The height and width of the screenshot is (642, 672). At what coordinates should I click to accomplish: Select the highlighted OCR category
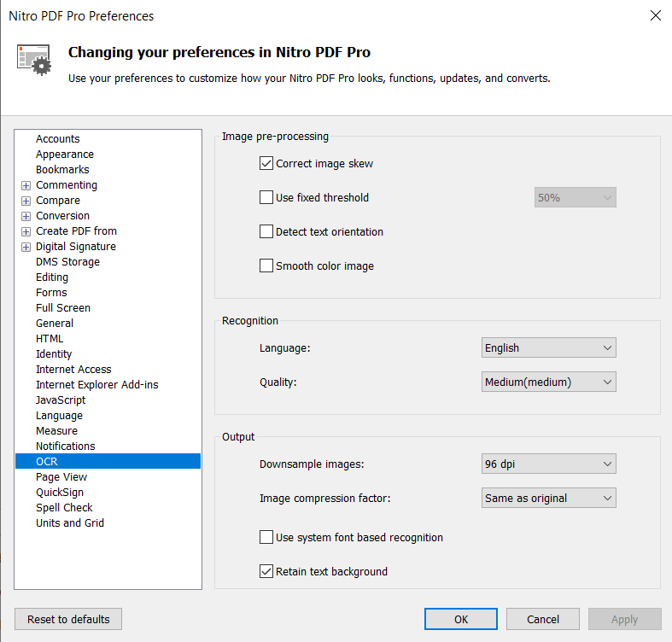(108, 461)
